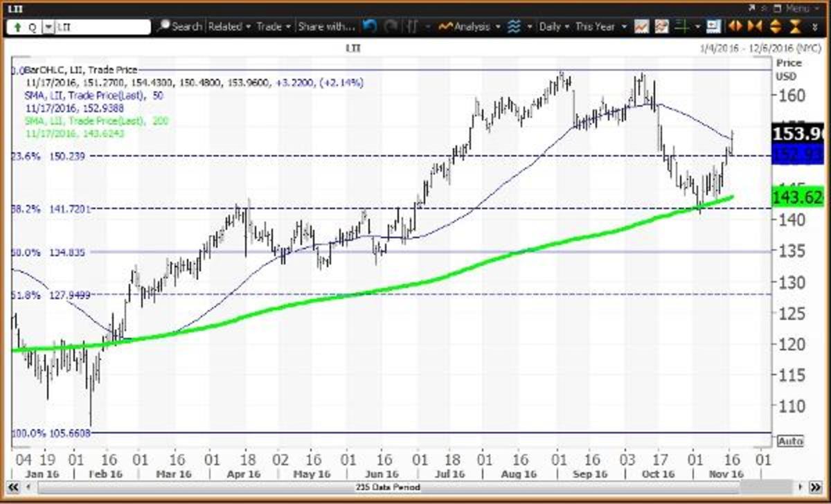Click the Apr 16 month label
The height and width of the screenshot is (504, 831).
click(x=243, y=474)
